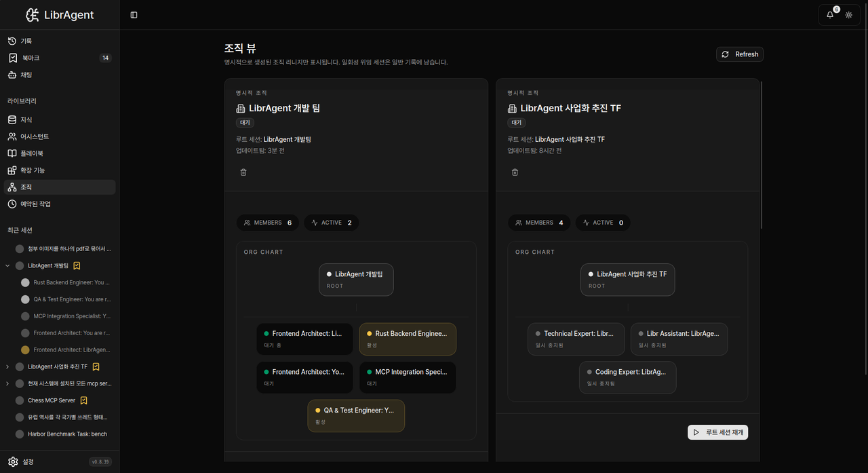Click the 조직 뷰 page heading
The width and height of the screenshot is (868, 473).
point(240,49)
